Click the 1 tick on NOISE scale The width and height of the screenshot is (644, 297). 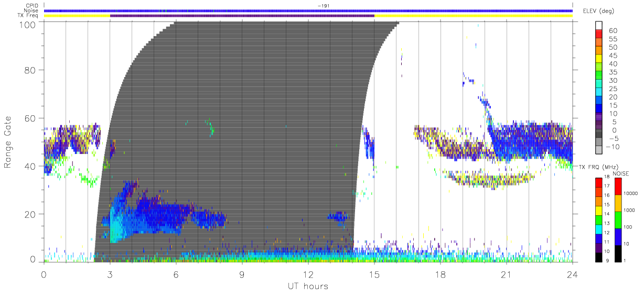coord(626,260)
